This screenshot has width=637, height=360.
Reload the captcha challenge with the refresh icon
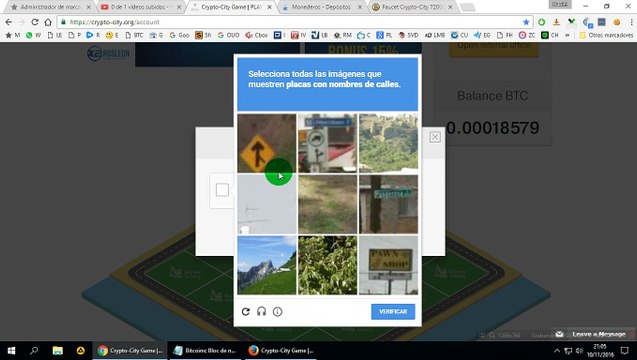coord(245,312)
